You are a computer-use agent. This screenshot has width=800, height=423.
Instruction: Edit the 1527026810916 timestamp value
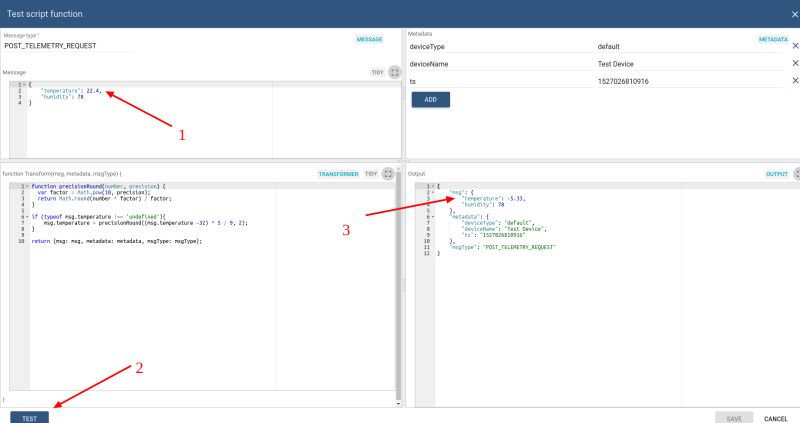(690, 81)
